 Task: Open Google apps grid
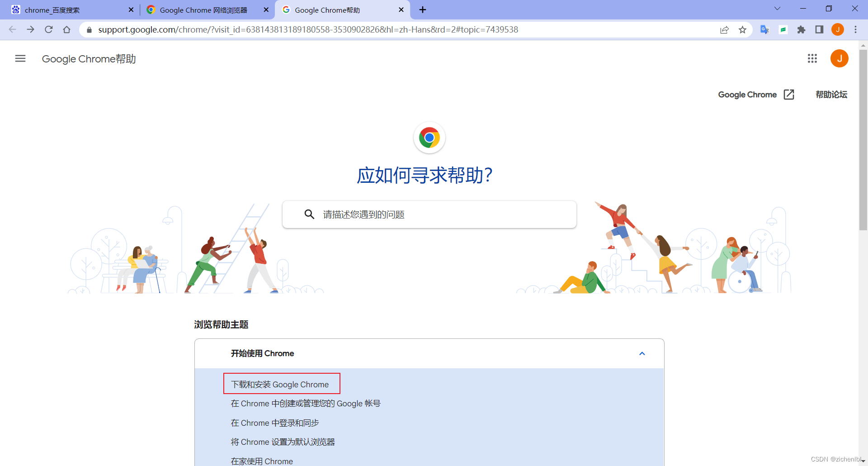click(x=812, y=58)
